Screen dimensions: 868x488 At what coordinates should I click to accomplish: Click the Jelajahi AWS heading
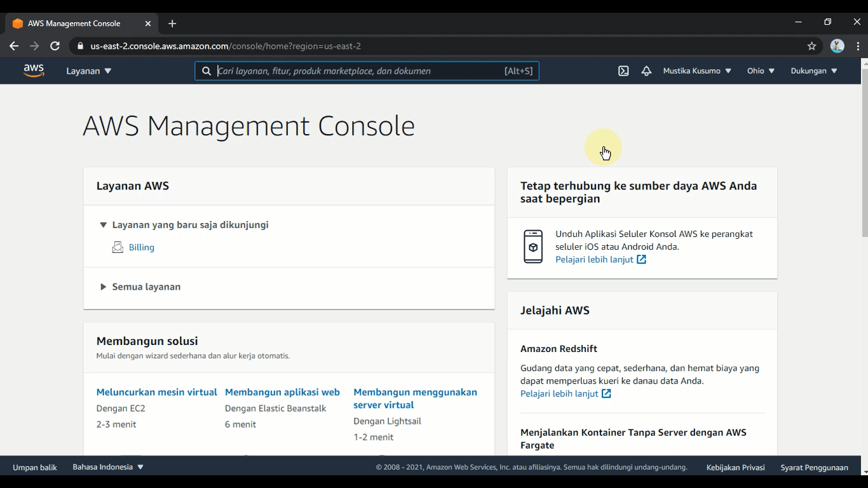pyautogui.click(x=555, y=310)
